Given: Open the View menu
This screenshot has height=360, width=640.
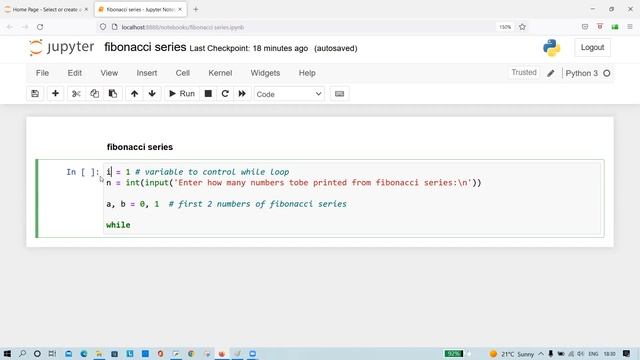Looking at the screenshot, I should [109, 73].
